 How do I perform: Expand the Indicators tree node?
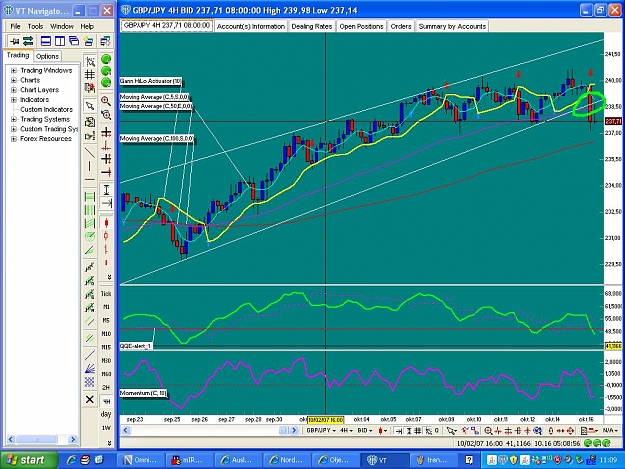(x=14, y=100)
